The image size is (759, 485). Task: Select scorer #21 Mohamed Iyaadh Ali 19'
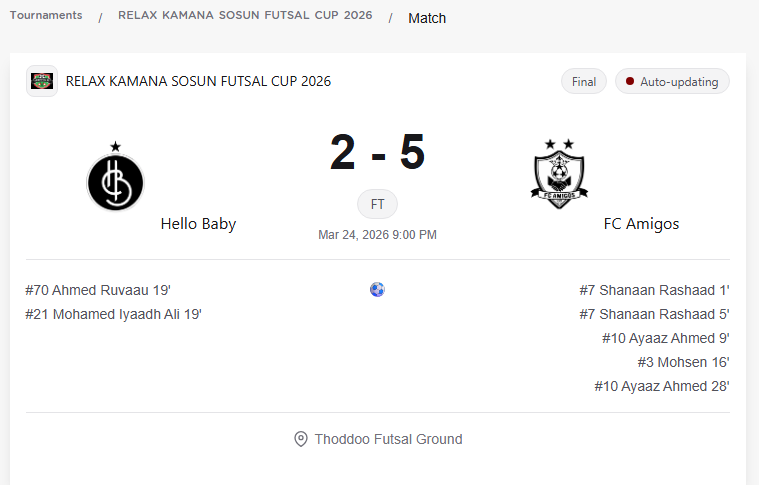(x=114, y=314)
